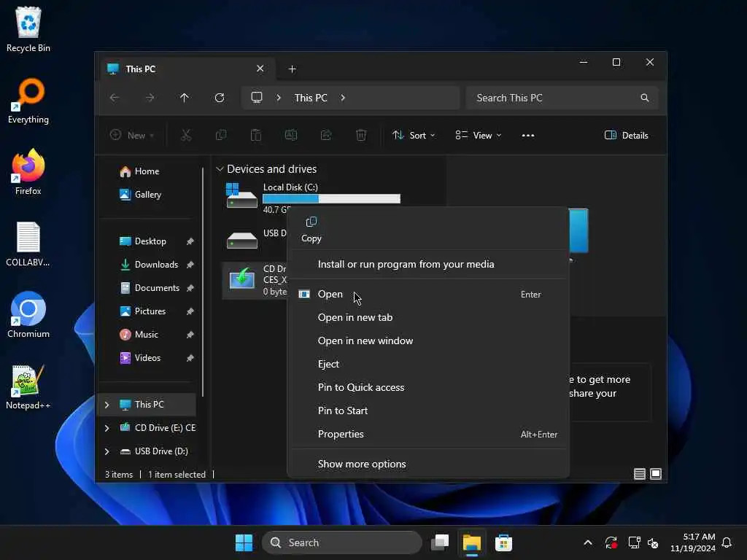Open the Notepad++ desktop shortcut
Image resolution: width=747 pixels, height=560 pixels.
pos(28,387)
